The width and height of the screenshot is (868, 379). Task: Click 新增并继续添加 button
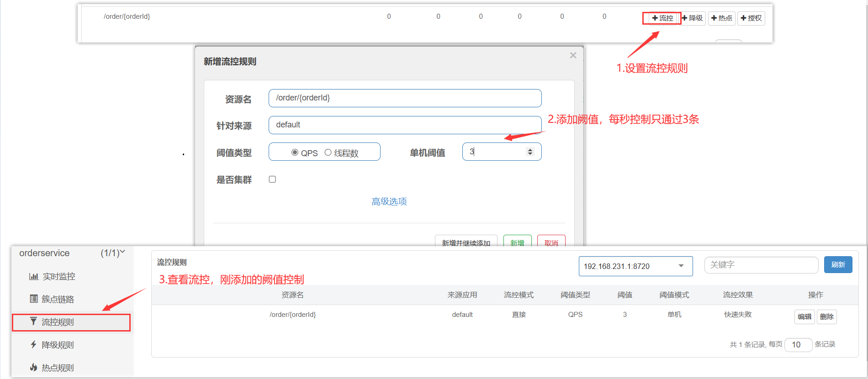(x=466, y=242)
